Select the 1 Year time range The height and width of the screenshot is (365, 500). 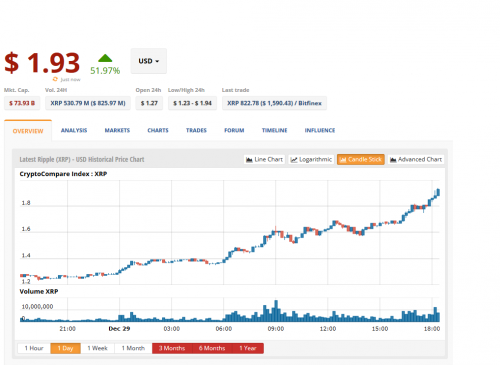(x=248, y=348)
